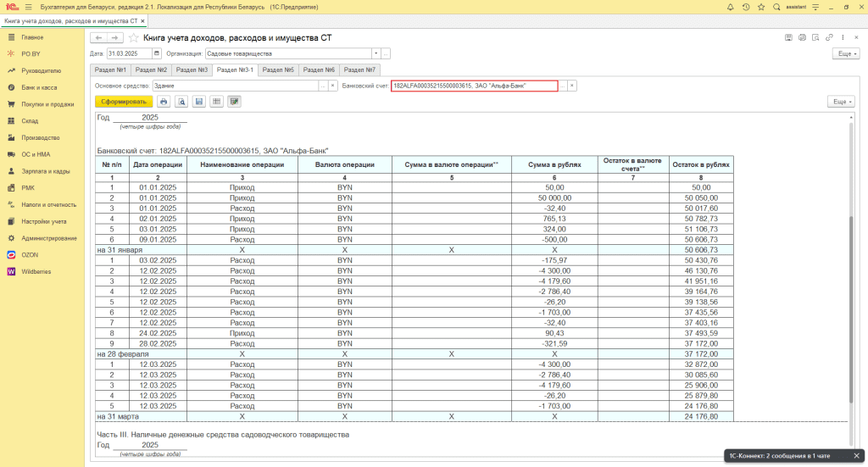The height and width of the screenshot is (467, 868).
Task: Open favorites star in title bar
Action: click(x=761, y=7)
